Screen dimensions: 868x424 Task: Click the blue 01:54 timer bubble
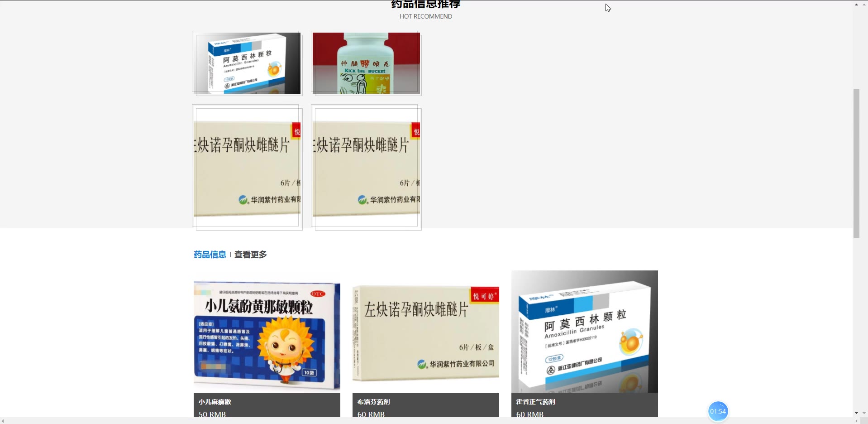[x=718, y=411]
